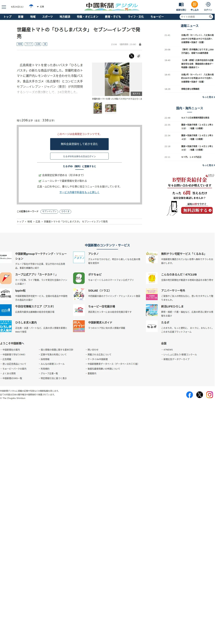The image size is (215, 644).
Task: Click たるポIDをお持ちの方はログイン button
Action: tap(79, 156)
